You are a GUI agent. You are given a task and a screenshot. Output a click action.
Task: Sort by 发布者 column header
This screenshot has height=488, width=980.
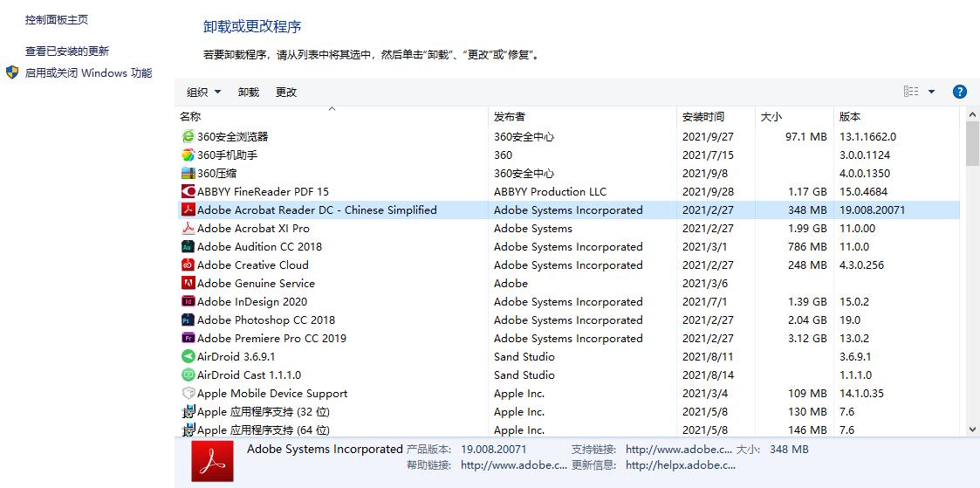point(510,116)
